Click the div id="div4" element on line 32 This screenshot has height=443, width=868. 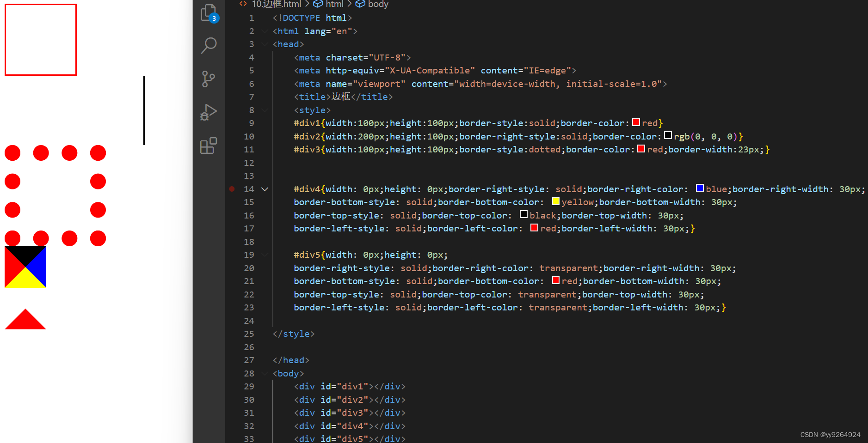pyautogui.click(x=350, y=426)
